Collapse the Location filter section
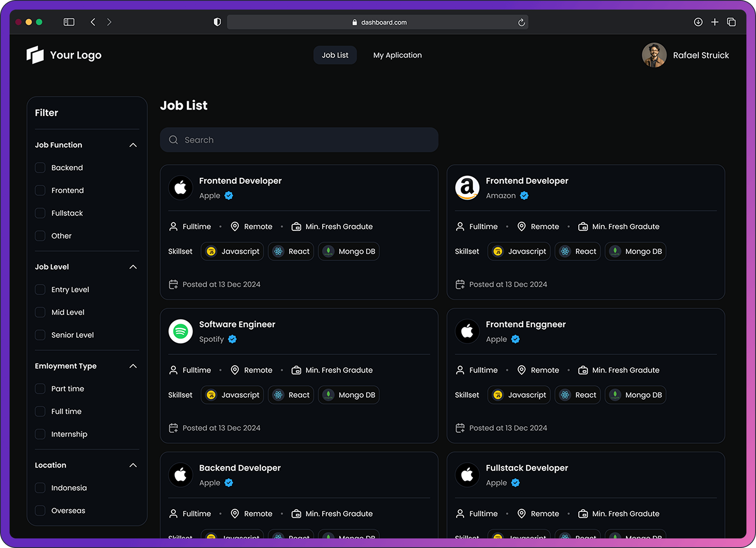756x548 pixels. point(133,465)
